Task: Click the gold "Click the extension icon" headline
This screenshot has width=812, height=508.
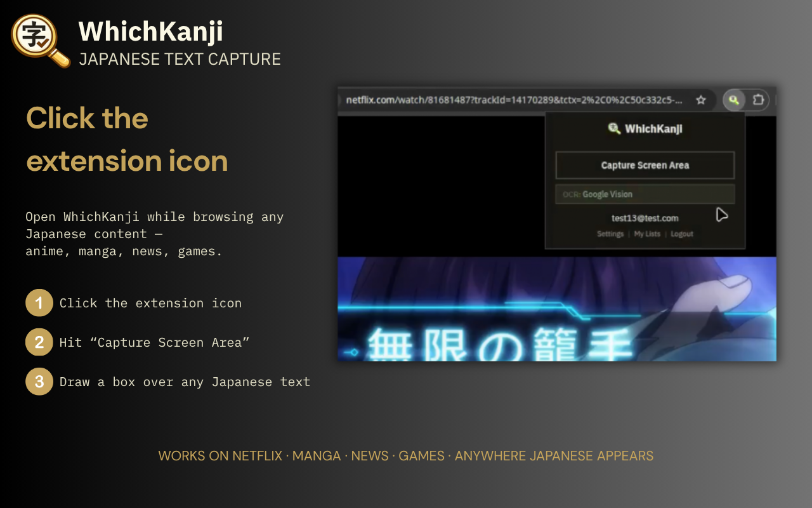Action: coord(127,140)
